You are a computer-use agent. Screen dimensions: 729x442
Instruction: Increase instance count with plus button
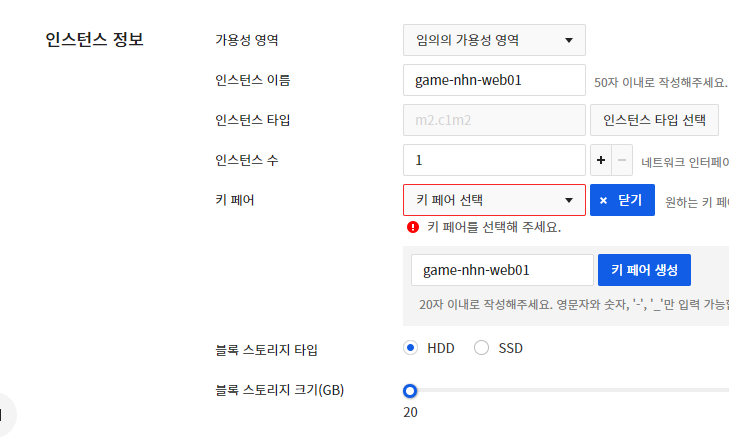601,160
